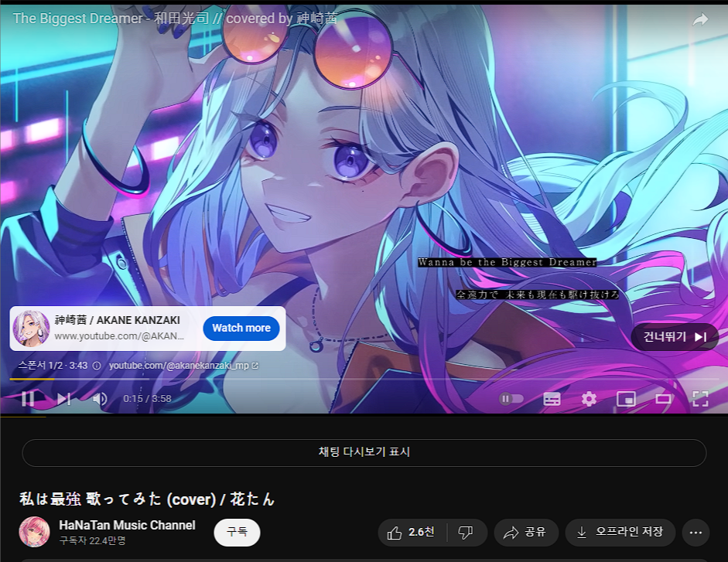This screenshot has width=728, height=562.
Task: Enter fullscreen mode
Action: pyautogui.click(x=700, y=399)
